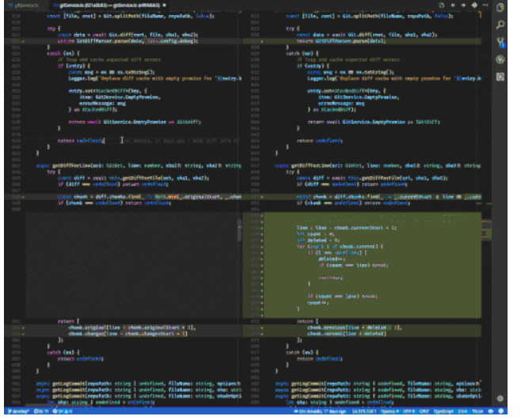Click the Manage gear icon at bottom right
Viewport: 521px width, 420px height.
[x=500, y=399]
